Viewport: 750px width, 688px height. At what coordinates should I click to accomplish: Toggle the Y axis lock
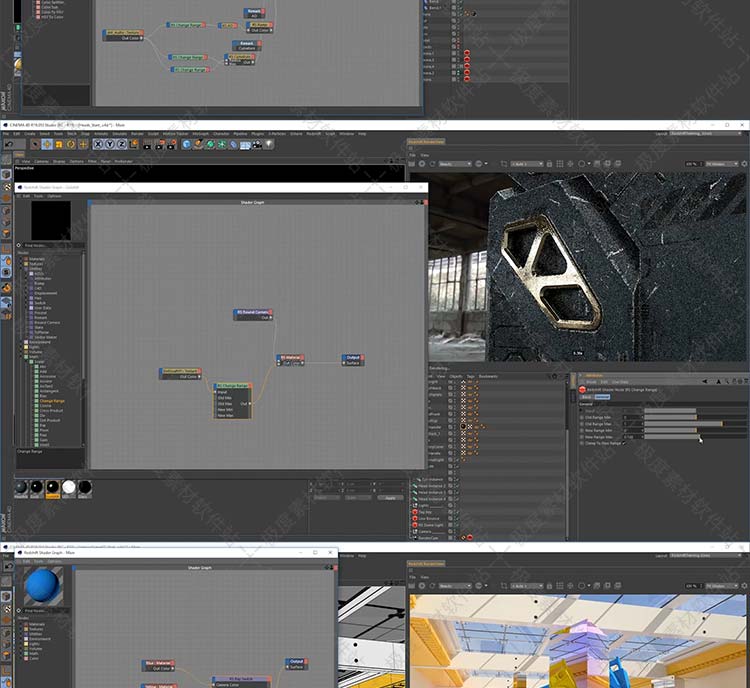coord(110,144)
